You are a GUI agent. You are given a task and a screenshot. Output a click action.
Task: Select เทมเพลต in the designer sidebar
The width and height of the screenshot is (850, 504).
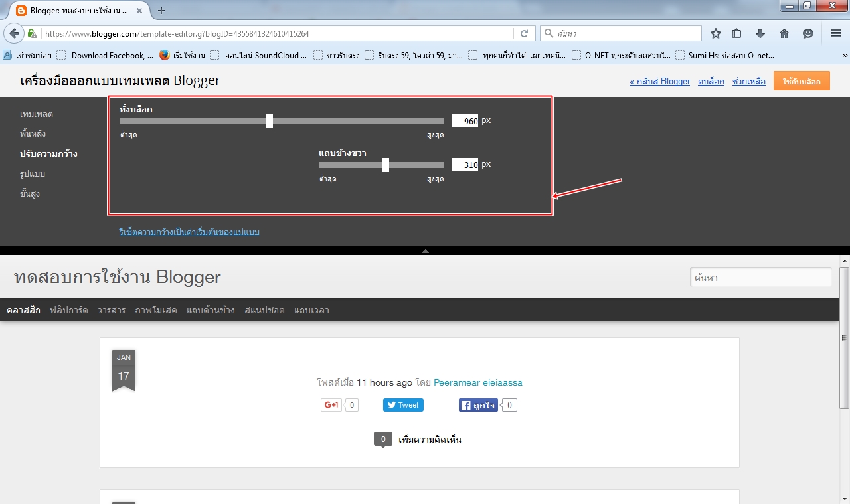coord(37,114)
